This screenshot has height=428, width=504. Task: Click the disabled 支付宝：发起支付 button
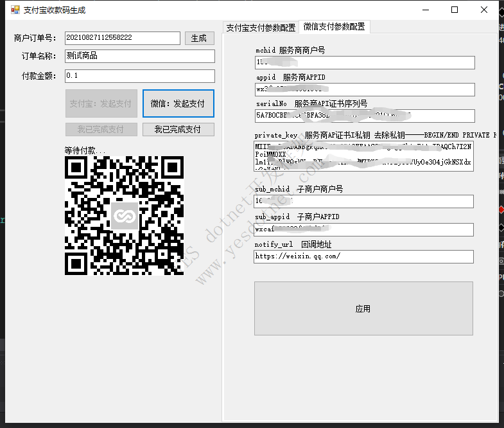click(x=101, y=103)
